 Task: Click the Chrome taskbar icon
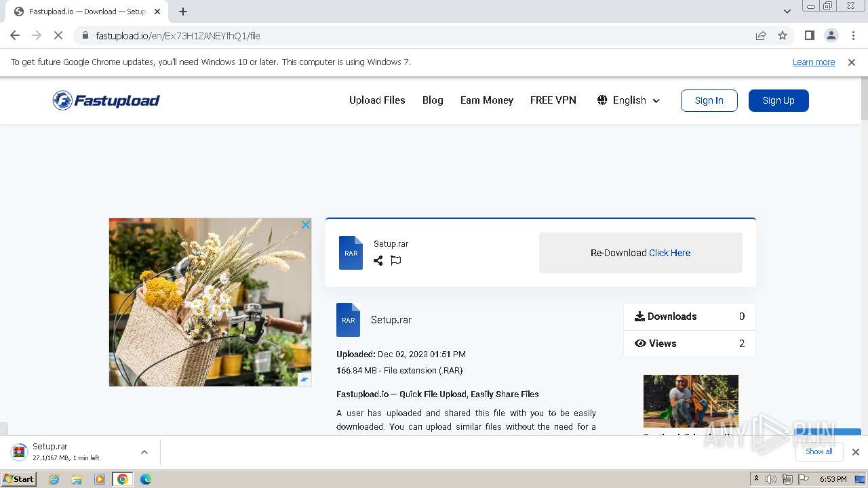pos(123,479)
